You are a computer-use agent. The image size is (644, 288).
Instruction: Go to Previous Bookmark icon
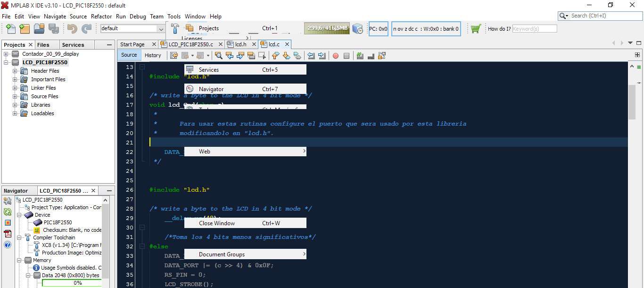click(x=276, y=55)
